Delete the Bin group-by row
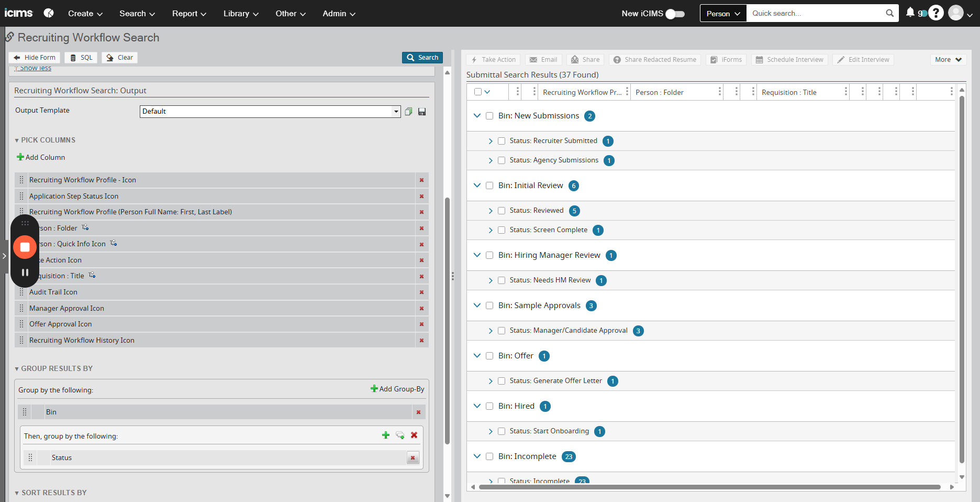 coord(418,412)
